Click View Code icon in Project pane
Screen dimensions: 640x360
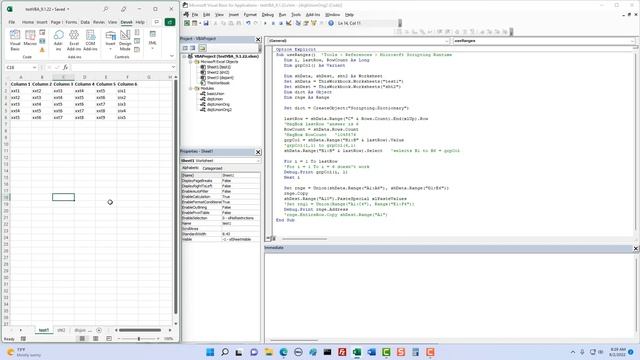click(185, 48)
